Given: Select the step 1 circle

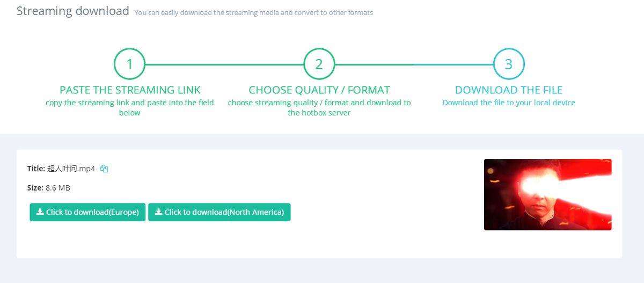Looking at the screenshot, I should point(129,64).
